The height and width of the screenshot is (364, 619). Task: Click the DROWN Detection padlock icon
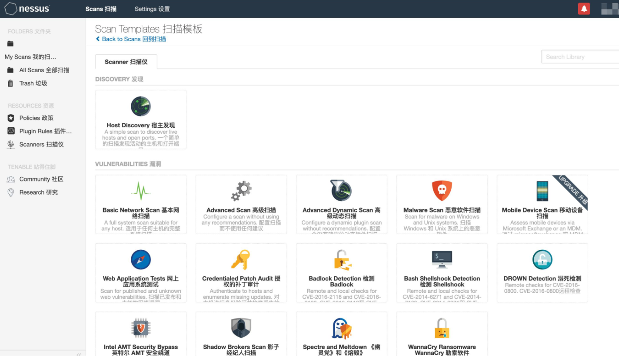(x=542, y=260)
